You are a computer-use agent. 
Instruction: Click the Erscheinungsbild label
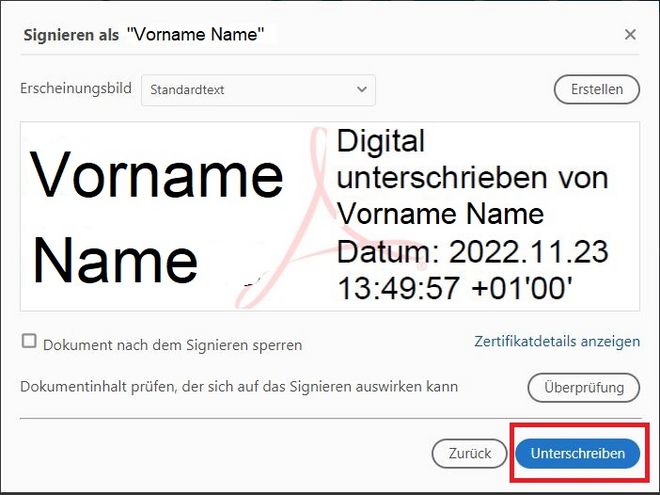tap(76, 89)
